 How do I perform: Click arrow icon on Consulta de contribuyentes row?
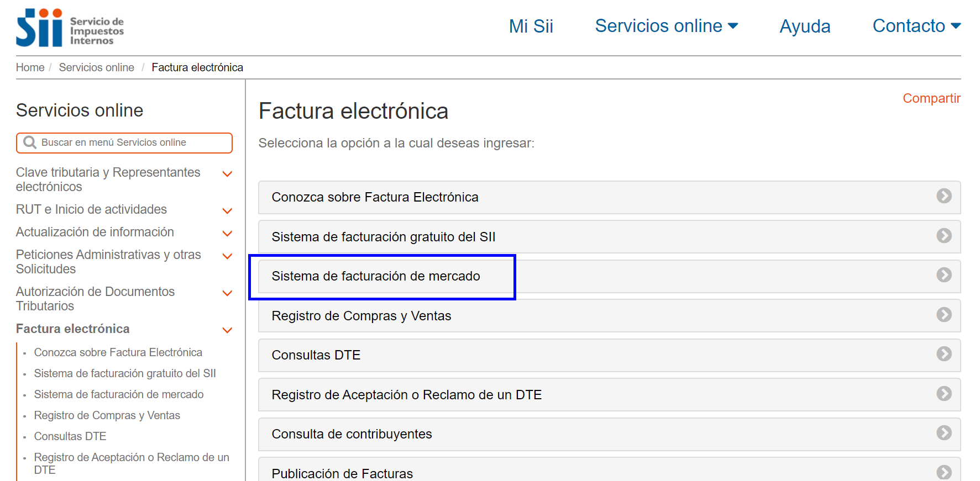tap(944, 433)
